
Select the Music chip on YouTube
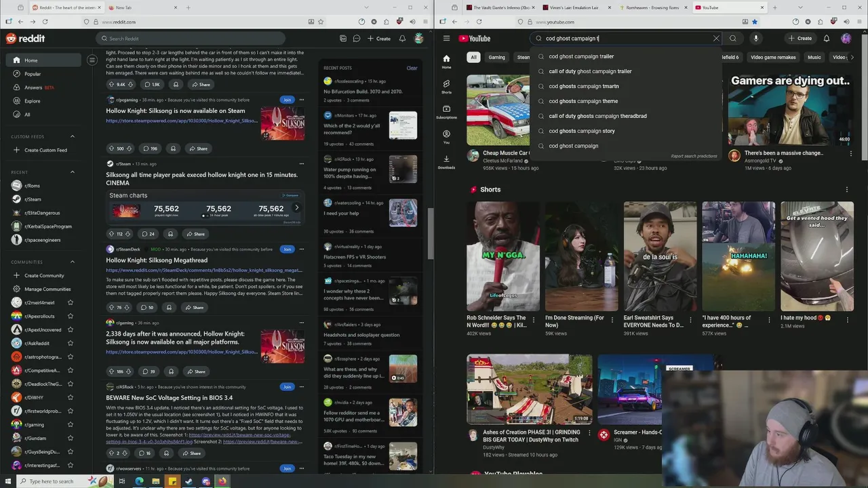(x=814, y=58)
